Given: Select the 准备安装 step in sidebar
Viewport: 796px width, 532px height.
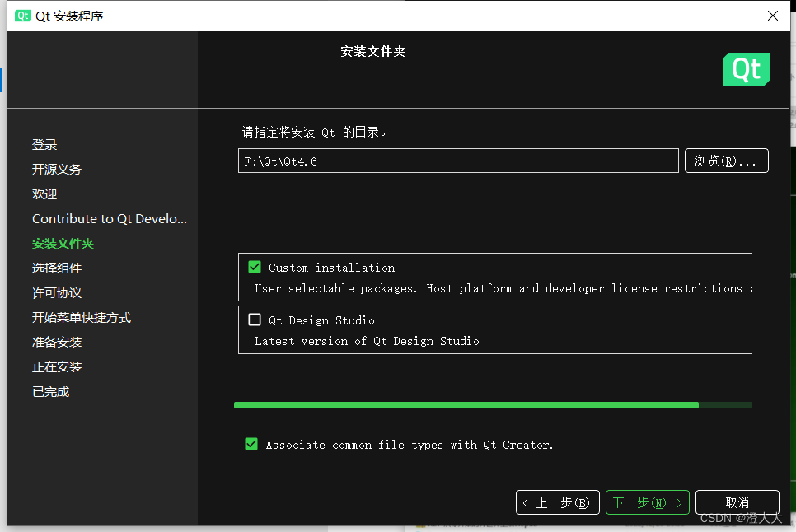Looking at the screenshot, I should [57, 343].
